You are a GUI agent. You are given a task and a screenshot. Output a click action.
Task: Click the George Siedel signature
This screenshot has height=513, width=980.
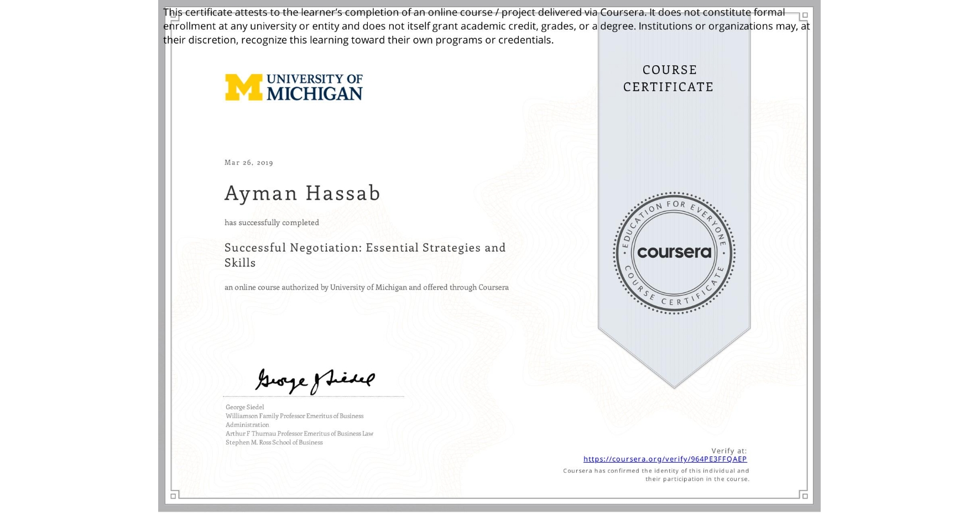[315, 381]
